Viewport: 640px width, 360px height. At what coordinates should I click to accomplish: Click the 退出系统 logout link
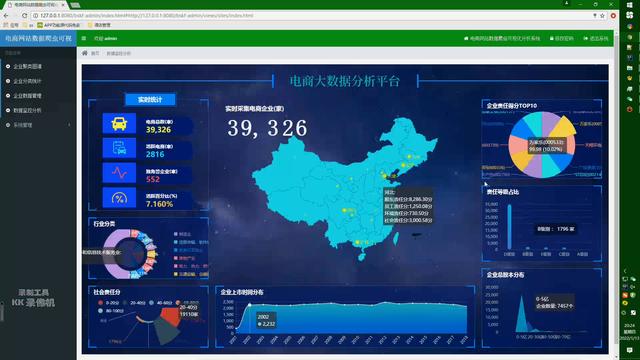pyautogui.click(x=596, y=38)
